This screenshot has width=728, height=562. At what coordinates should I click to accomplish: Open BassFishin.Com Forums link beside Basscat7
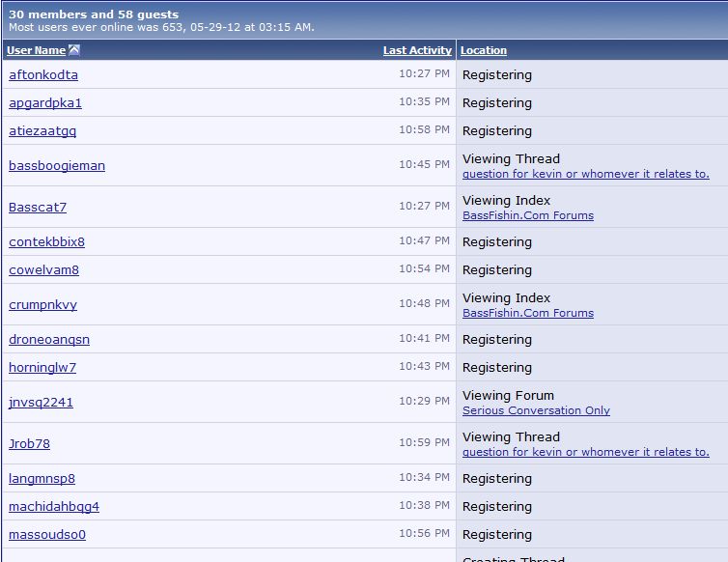pyautogui.click(x=528, y=216)
